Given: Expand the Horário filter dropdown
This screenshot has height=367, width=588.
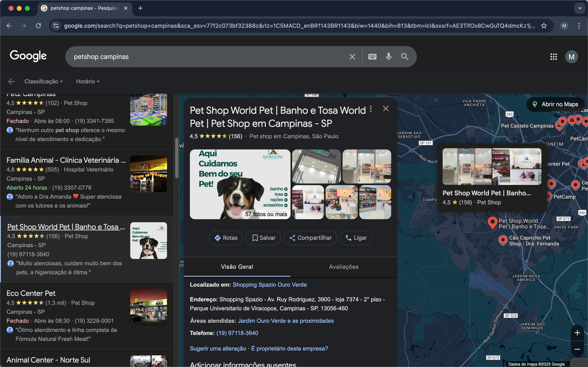Looking at the screenshot, I should click(88, 82).
